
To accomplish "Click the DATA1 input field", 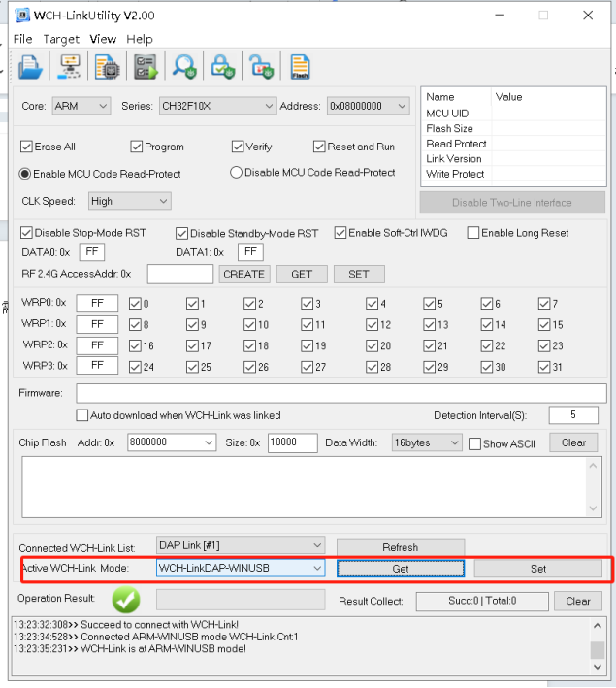I will pyautogui.click(x=250, y=252).
